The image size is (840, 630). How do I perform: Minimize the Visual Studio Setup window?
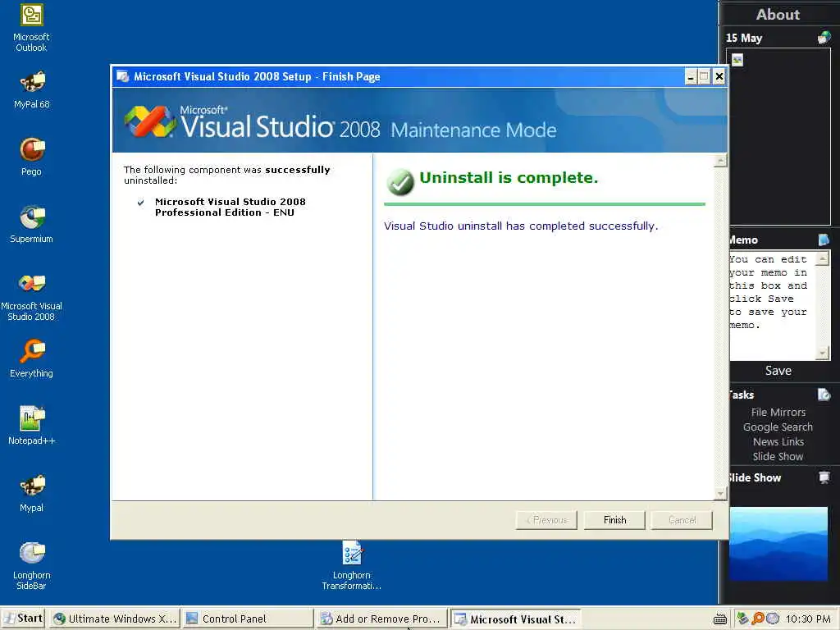pos(691,76)
